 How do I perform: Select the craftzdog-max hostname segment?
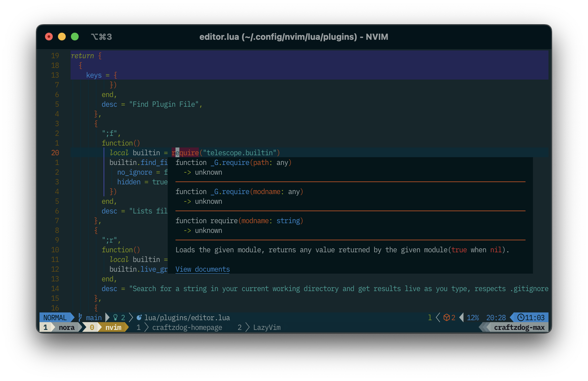tap(519, 327)
